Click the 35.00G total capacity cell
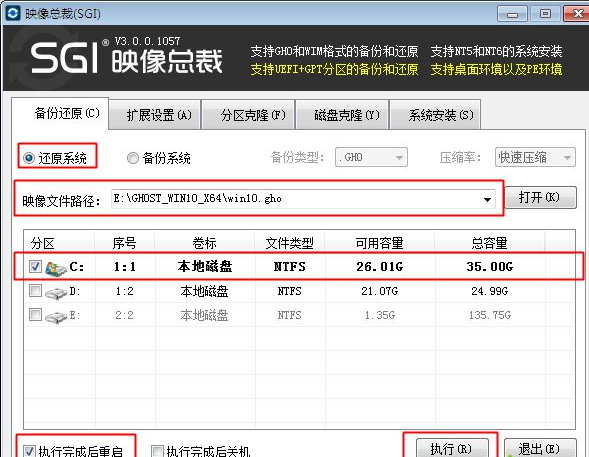Viewport: 589px width, 457px height. pos(489,267)
